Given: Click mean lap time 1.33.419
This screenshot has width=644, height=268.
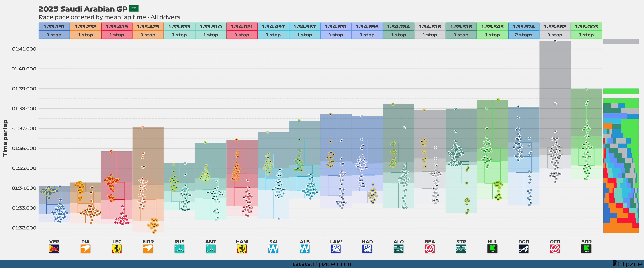Looking at the screenshot, I should [117, 27].
